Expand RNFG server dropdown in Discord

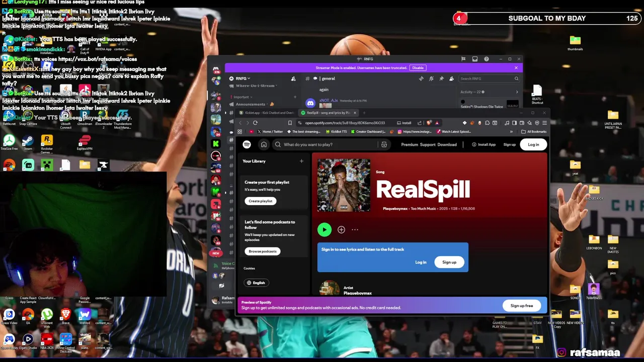(x=243, y=79)
